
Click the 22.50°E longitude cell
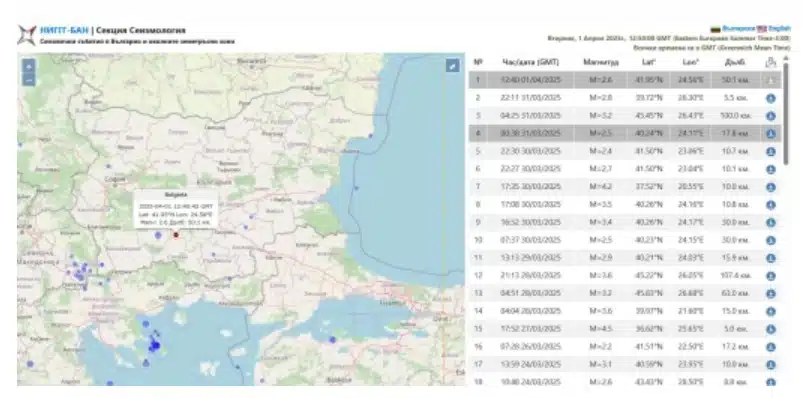point(690,347)
